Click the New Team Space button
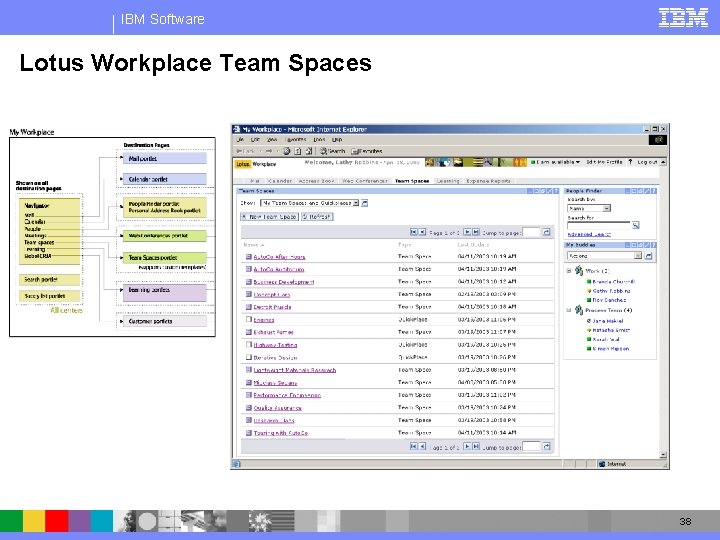 coord(269,217)
